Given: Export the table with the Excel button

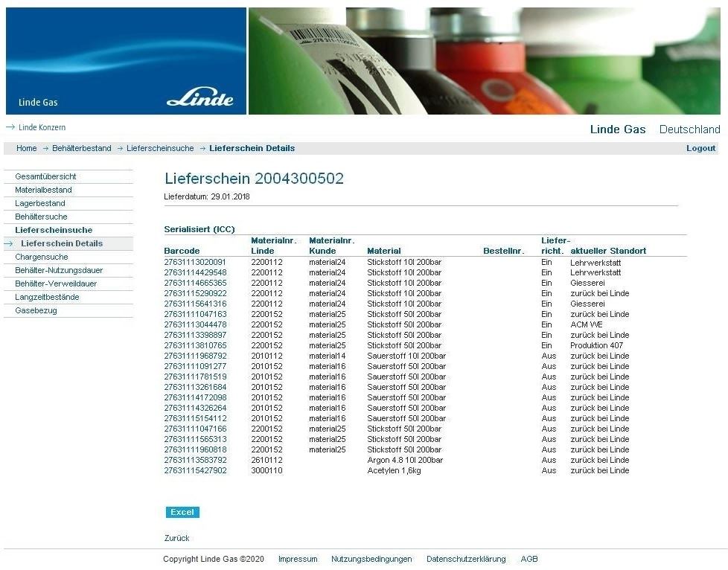Looking at the screenshot, I should coord(182,512).
